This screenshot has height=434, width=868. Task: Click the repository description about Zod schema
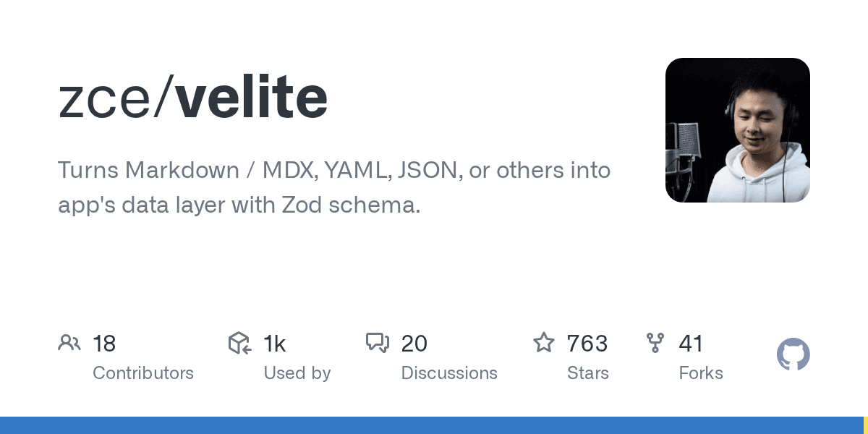(334, 187)
